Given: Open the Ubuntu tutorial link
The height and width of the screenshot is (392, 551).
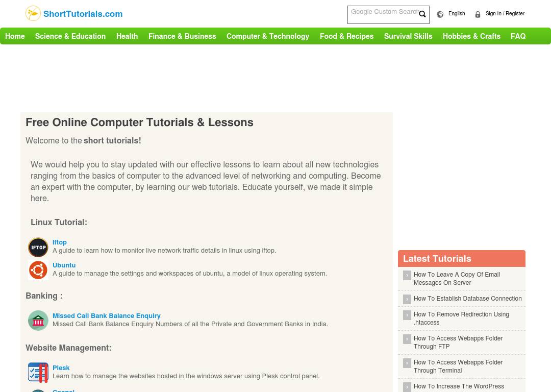Looking at the screenshot, I should pos(64,265).
